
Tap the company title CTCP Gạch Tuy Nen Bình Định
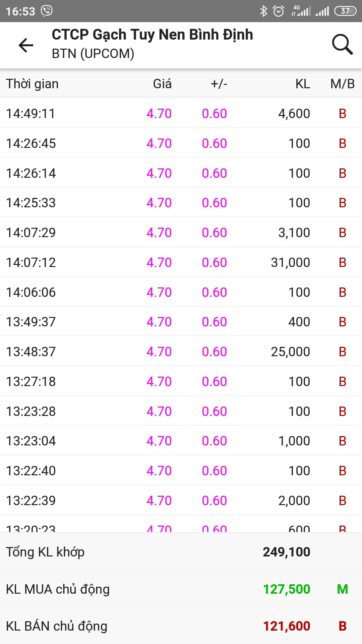click(152, 35)
